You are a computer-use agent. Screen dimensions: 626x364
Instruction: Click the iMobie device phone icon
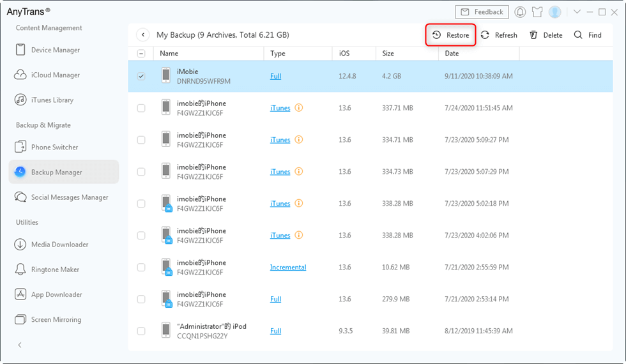pyautogui.click(x=165, y=75)
